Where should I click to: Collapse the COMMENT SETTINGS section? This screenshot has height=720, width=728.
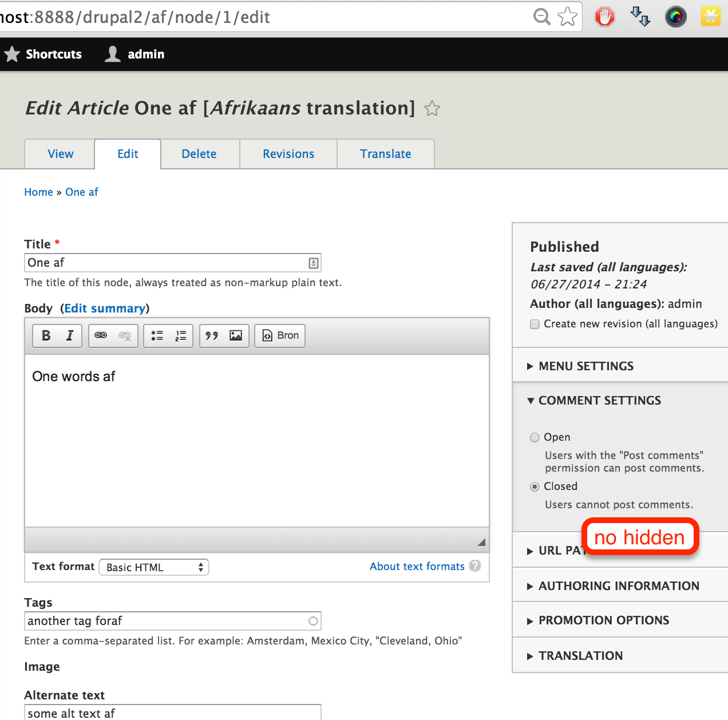click(x=599, y=401)
